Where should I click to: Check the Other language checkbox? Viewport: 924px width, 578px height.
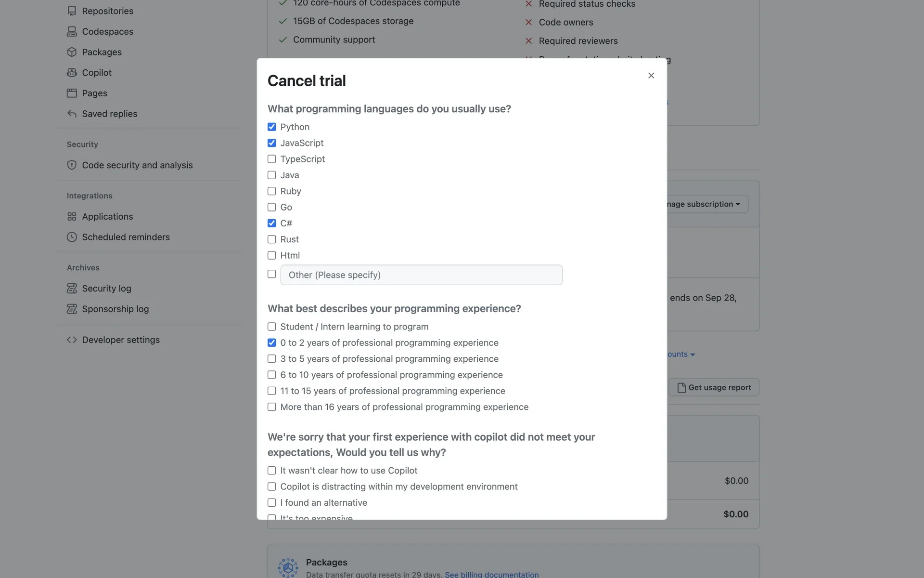click(272, 274)
